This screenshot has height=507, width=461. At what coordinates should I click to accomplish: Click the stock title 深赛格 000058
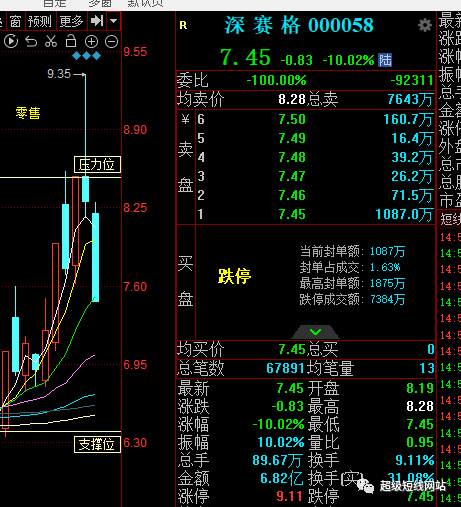[299, 25]
